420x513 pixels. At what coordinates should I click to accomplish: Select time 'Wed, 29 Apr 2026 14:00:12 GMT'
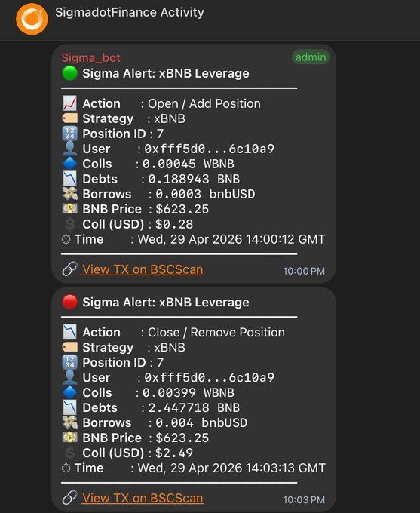click(x=231, y=239)
